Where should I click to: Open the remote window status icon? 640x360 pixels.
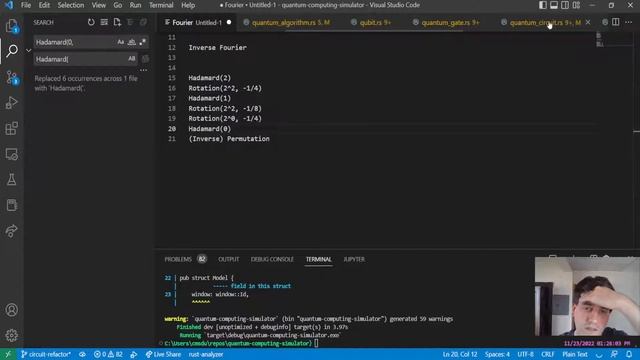(x=8, y=354)
